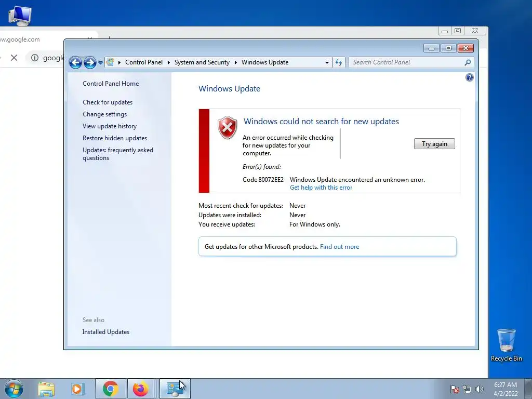Open Action Center flag tray icon

455,389
